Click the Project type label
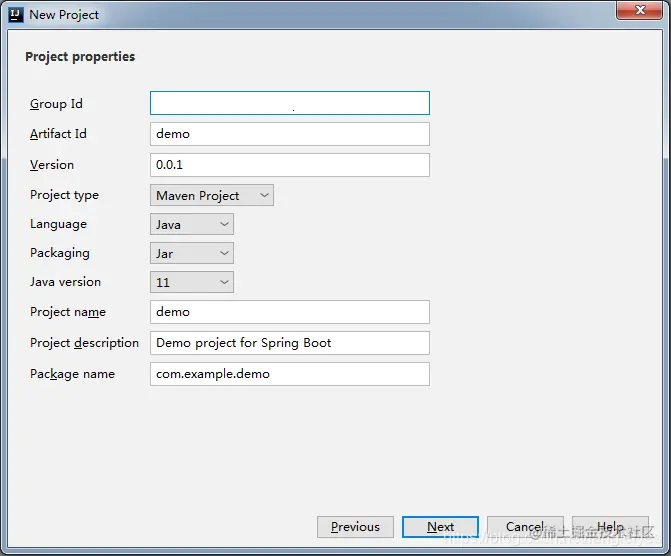 coord(64,195)
